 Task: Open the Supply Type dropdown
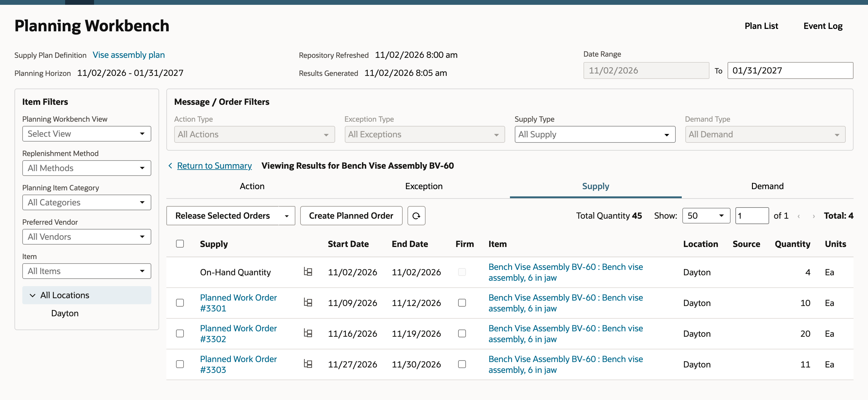595,134
